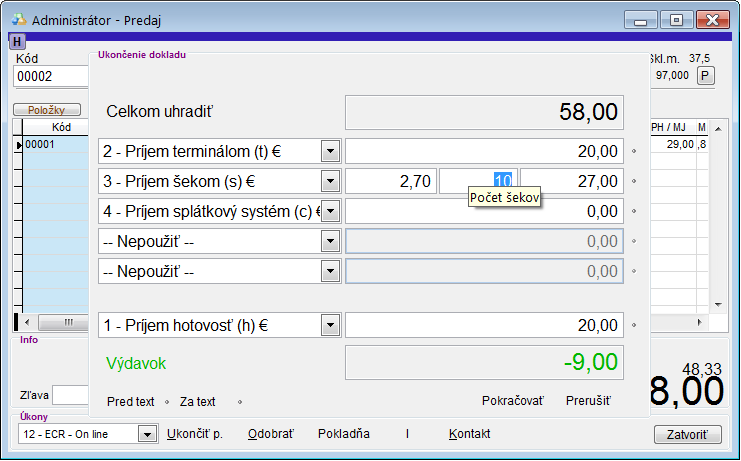Image resolution: width=741 pixels, height=461 pixels.
Task: Click Prerušiť to cancel the payment
Action: [588, 401]
